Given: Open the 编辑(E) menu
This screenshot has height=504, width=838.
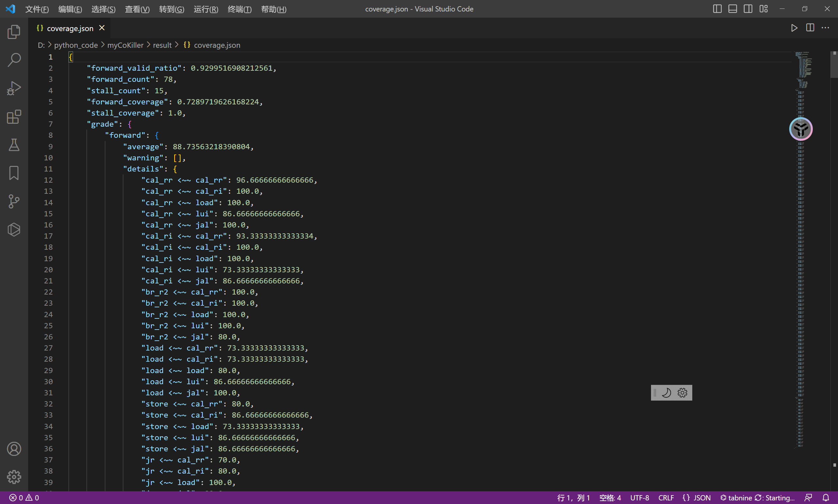Looking at the screenshot, I should 70,9.
